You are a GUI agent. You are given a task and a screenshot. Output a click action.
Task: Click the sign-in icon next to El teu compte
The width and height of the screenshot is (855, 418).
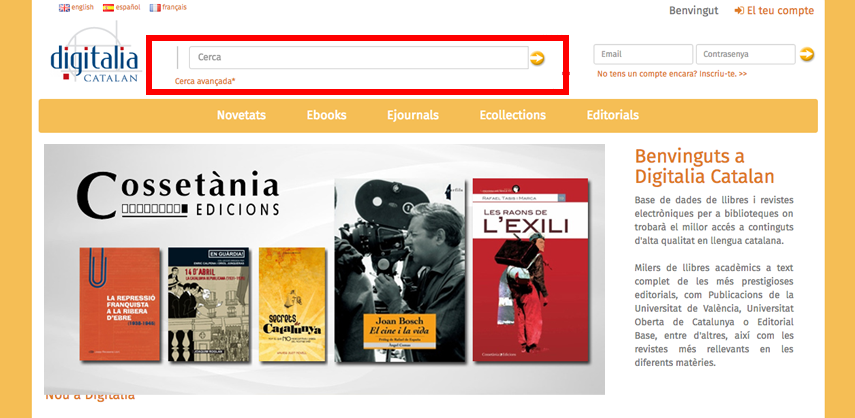point(739,10)
